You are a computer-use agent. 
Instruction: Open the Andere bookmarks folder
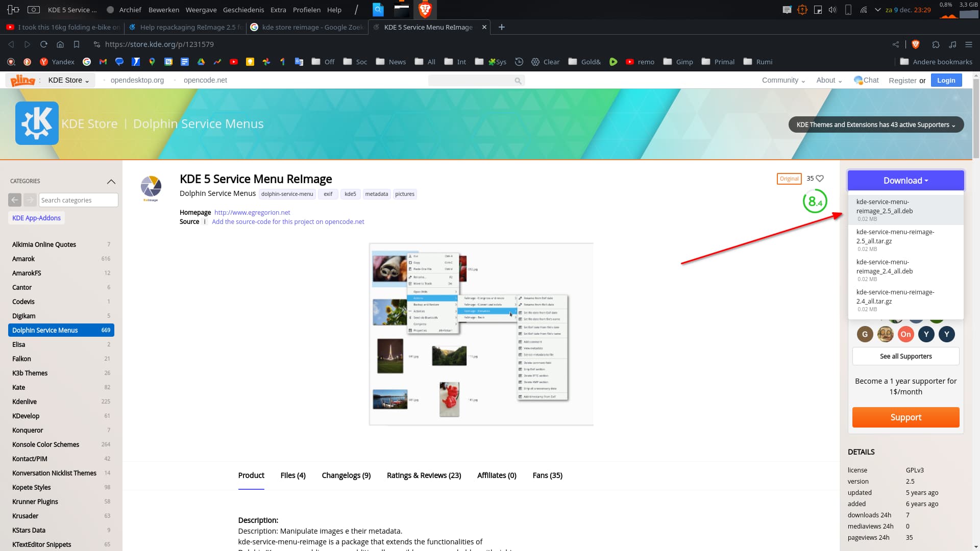pos(936,62)
